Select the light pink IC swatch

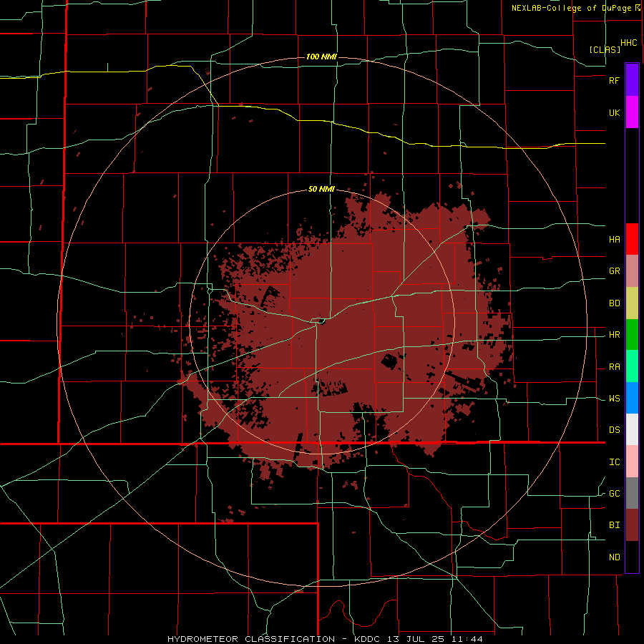click(632, 462)
